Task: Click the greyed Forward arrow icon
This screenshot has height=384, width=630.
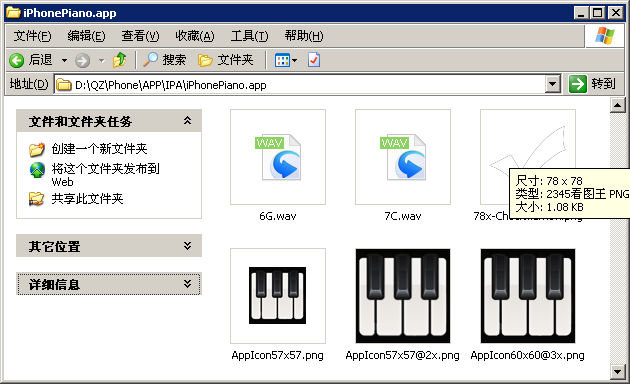Action: (x=82, y=61)
